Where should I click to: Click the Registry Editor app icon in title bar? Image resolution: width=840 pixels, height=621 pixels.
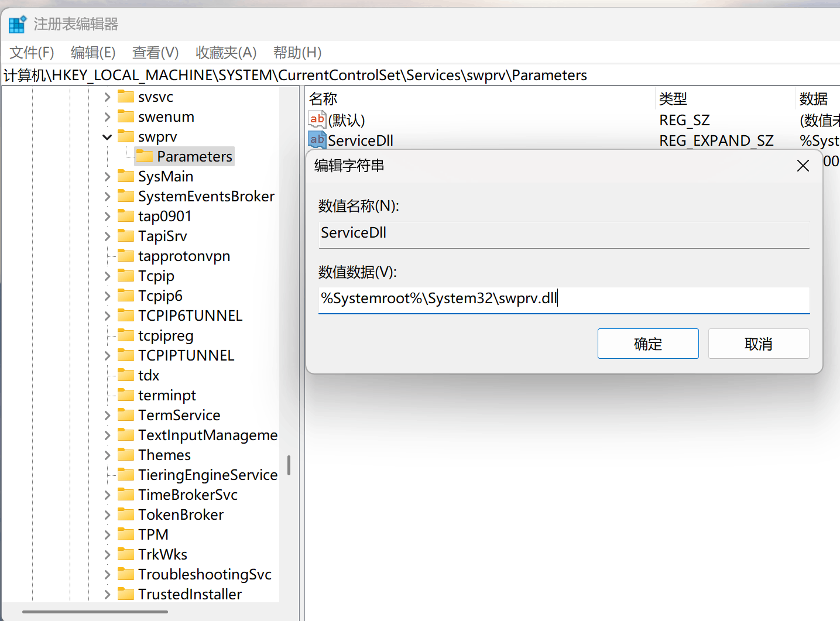tap(18, 24)
